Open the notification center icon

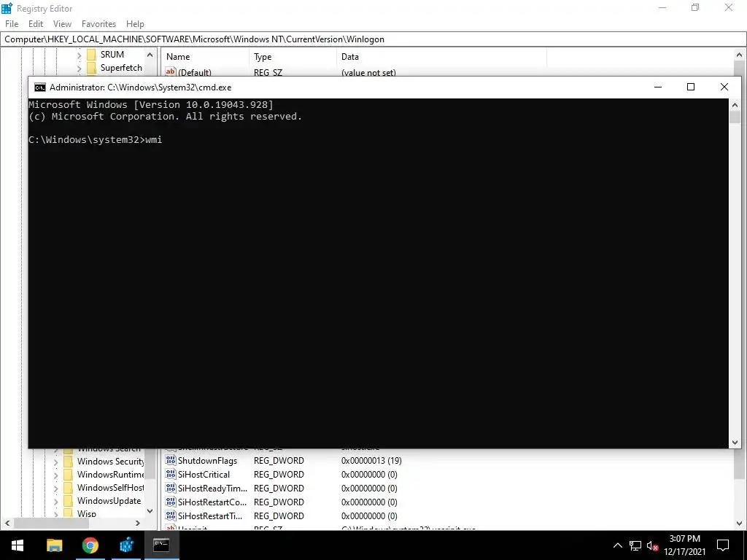point(723,545)
